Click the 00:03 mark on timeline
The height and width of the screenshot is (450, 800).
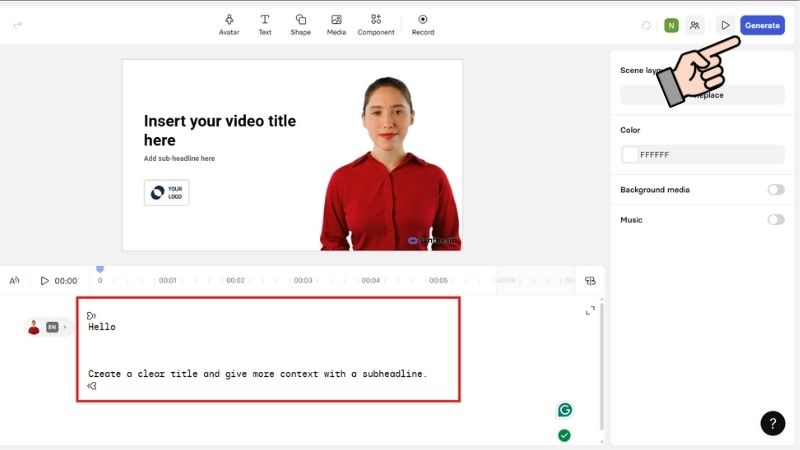303,281
